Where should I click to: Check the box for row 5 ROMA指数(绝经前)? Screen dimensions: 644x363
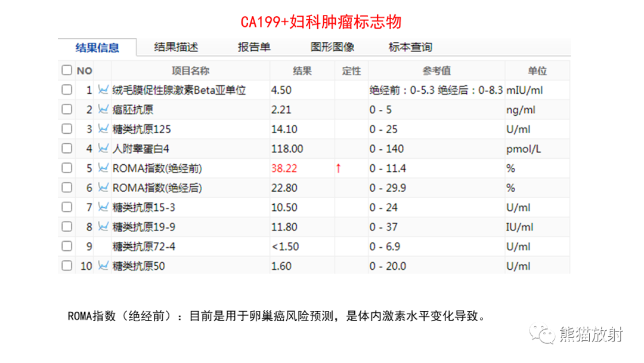[x=67, y=168]
